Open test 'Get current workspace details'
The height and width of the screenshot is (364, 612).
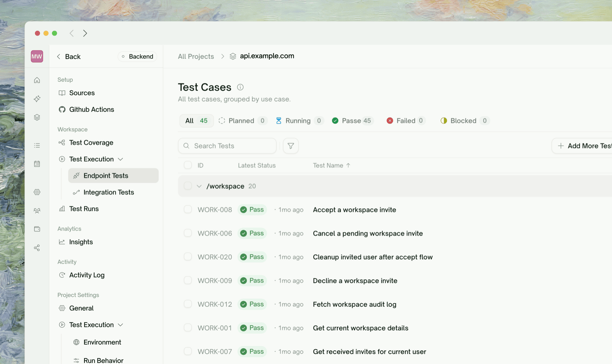360,328
